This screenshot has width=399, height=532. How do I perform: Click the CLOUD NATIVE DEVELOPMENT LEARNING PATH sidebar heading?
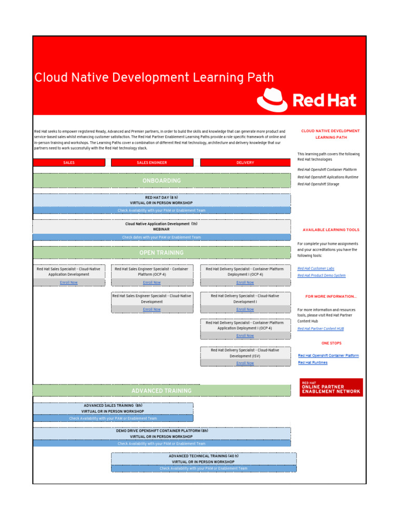point(330,134)
